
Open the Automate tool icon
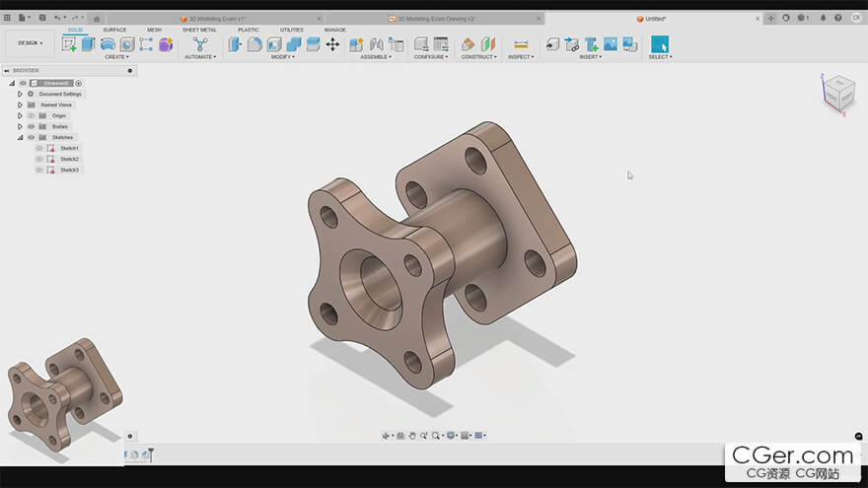coord(200,44)
